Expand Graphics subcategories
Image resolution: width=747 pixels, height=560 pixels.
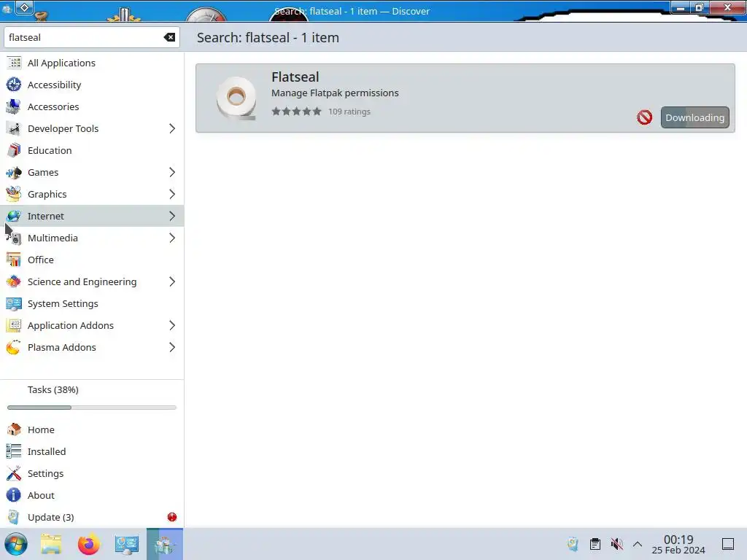tap(172, 194)
